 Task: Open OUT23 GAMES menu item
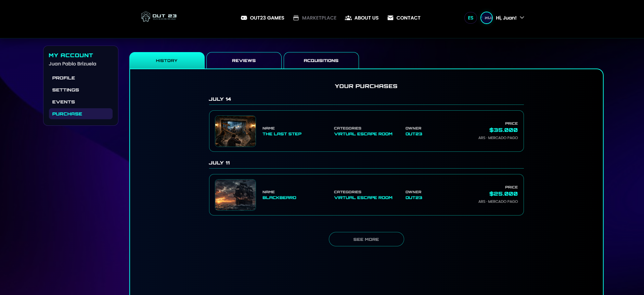click(262, 18)
